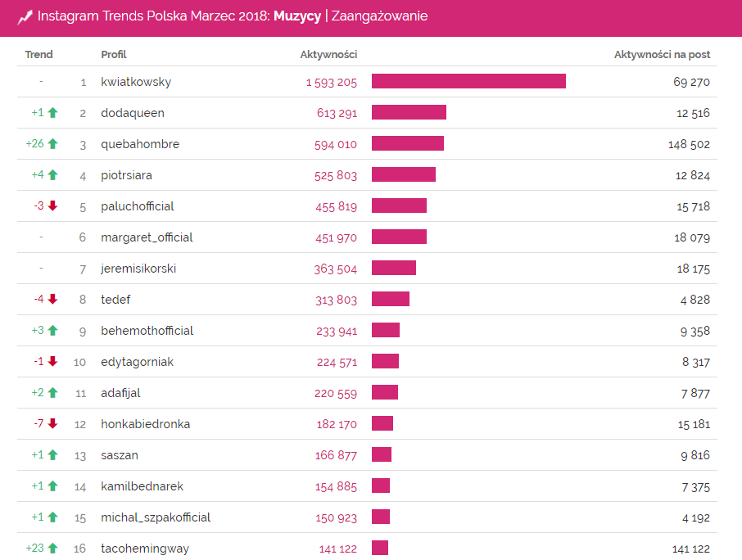This screenshot has height=560, width=742.
Task: Open the kwiatkowsky profile name
Action: tap(136, 82)
